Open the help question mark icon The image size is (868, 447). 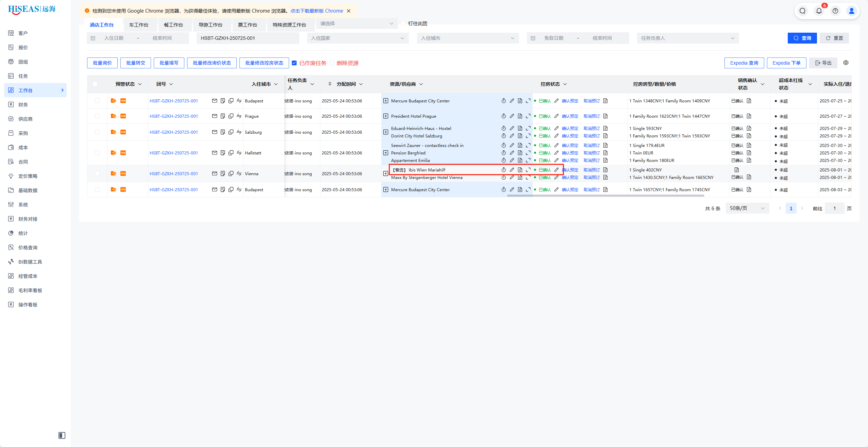click(x=835, y=11)
